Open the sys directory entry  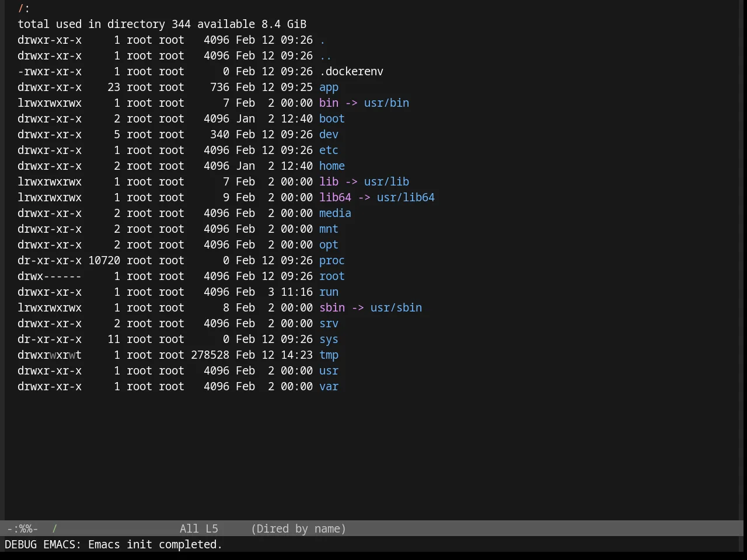[329, 339]
